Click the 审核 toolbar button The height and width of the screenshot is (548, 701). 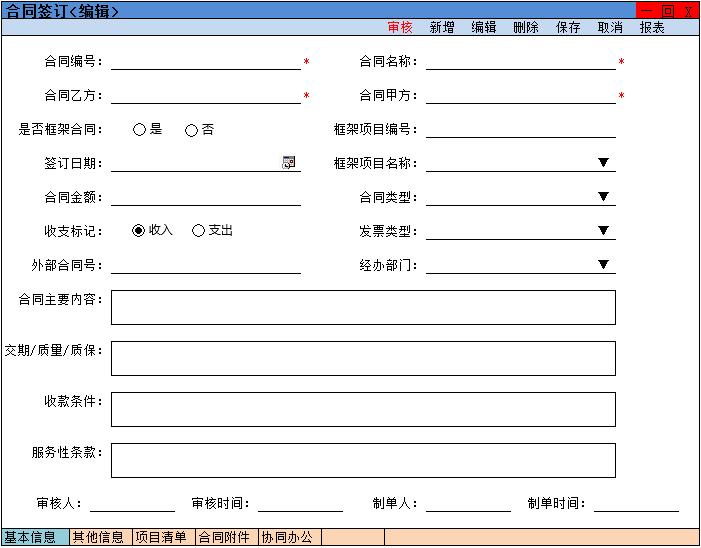(400, 28)
